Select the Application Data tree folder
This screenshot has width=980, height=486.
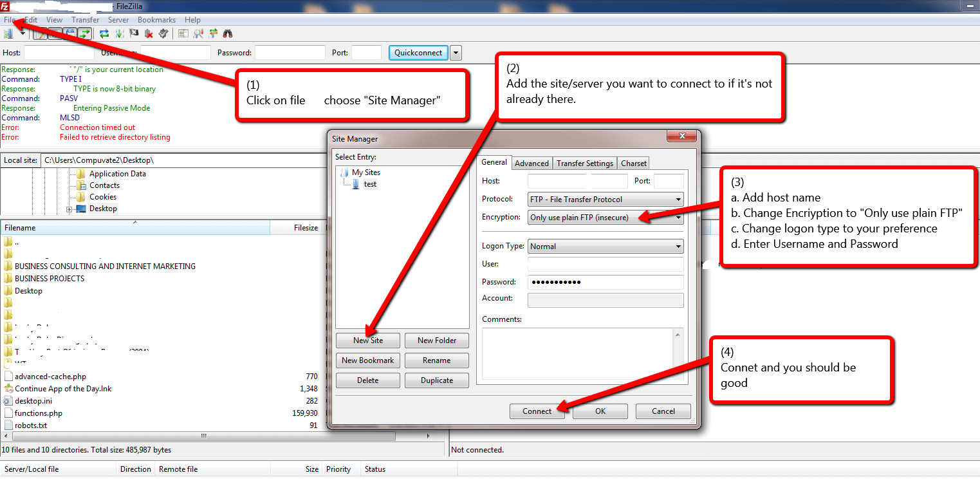click(x=117, y=174)
